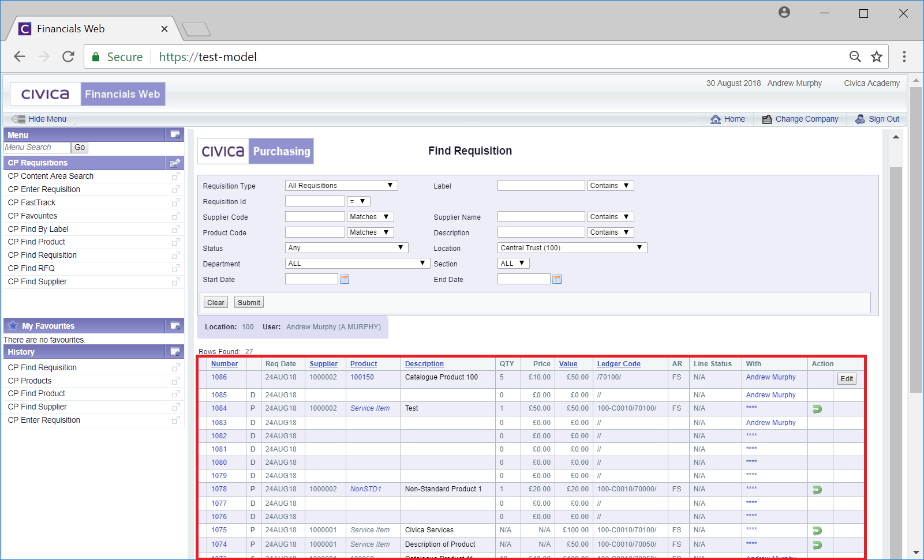924x560 pixels.
Task: Sign Out of Financials Web
Action: pyautogui.click(x=877, y=119)
